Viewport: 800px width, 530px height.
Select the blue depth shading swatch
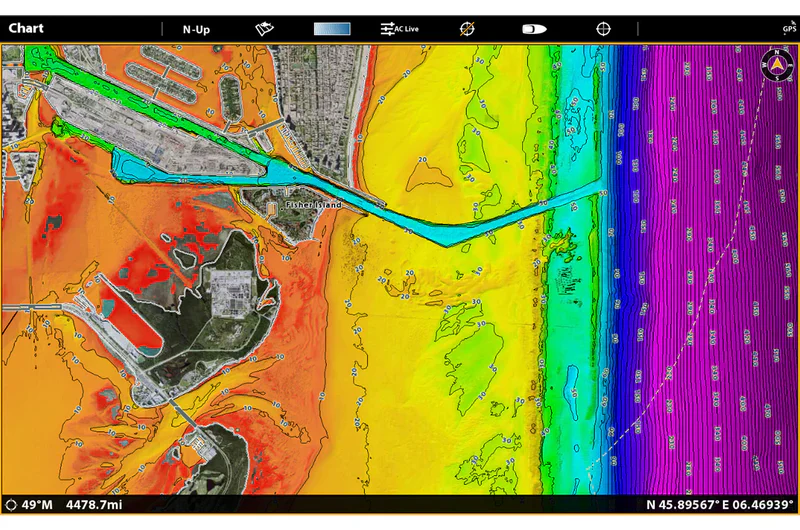tap(332, 29)
